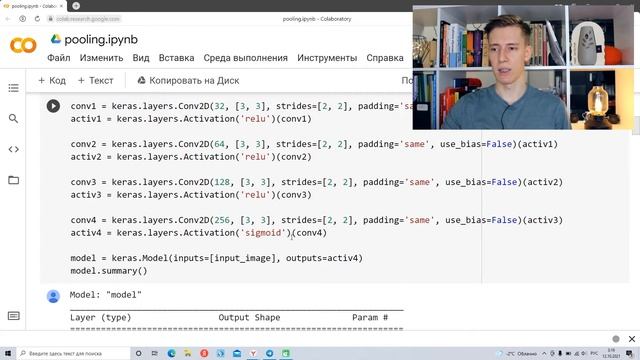Open the Справка menu

pos(385,58)
